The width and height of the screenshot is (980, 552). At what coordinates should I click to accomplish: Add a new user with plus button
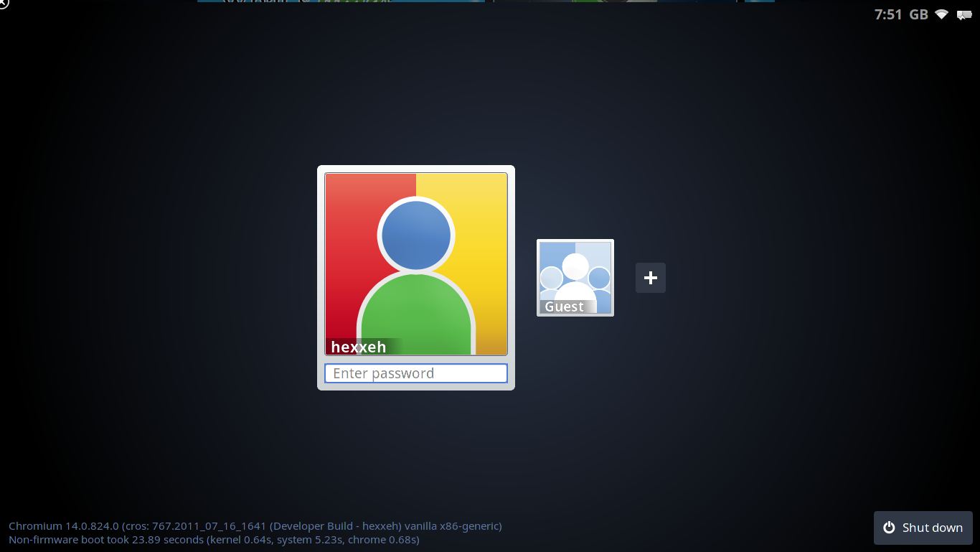[651, 278]
